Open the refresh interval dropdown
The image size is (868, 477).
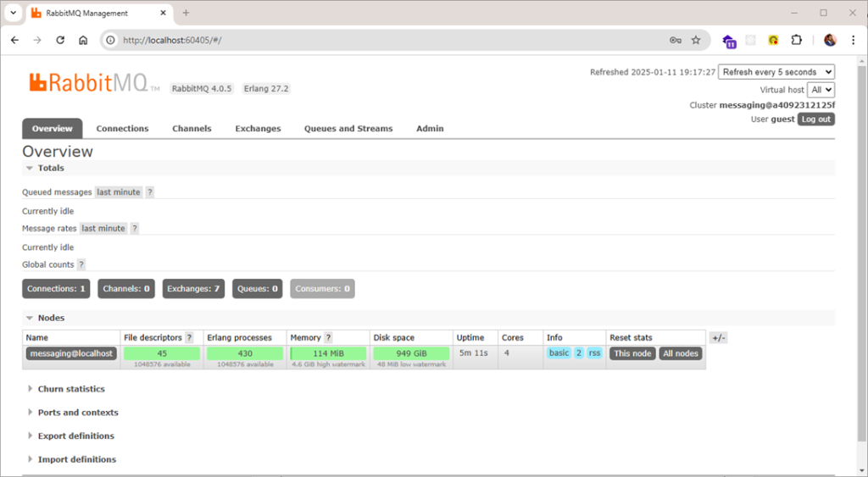[x=776, y=72]
